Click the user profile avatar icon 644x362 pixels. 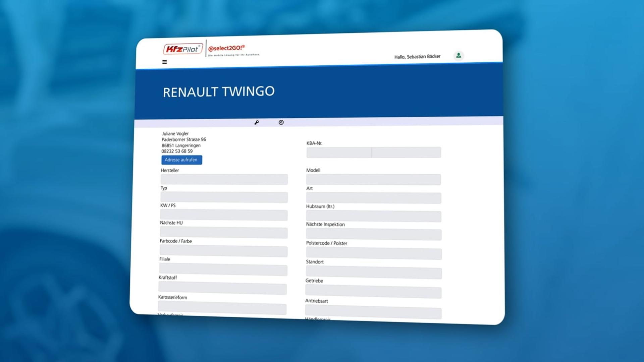(x=459, y=56)
